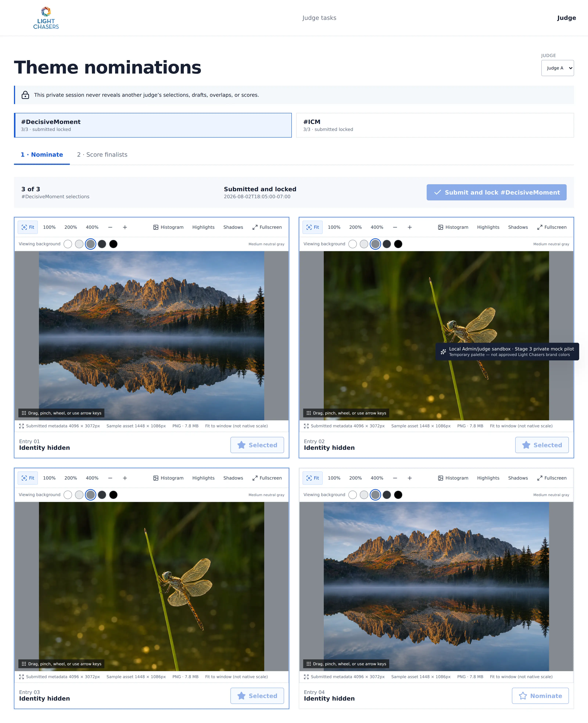Image resolution: width=588 pixels, height=723 pixels.
Task: Set Entry 02 zoom to 400%
Action: click(377, 227)
